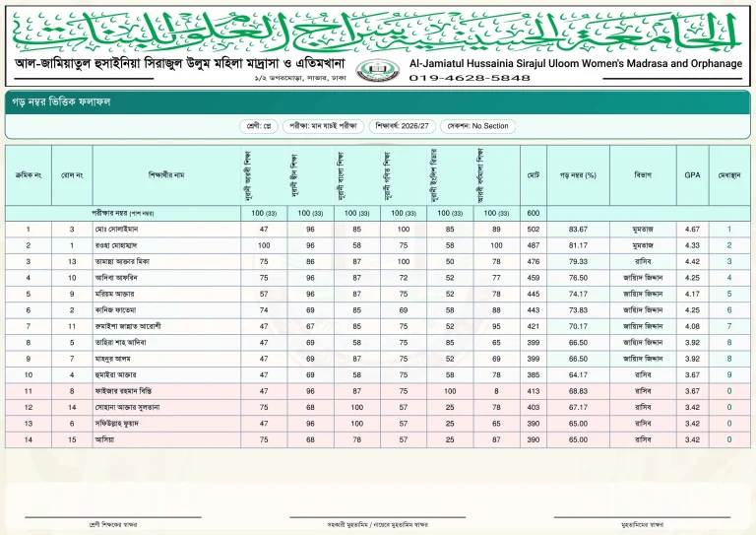The height and width of the screenshot is (535, 756).
Task: Click the 'মোট' column header
Action: point(534,175)
